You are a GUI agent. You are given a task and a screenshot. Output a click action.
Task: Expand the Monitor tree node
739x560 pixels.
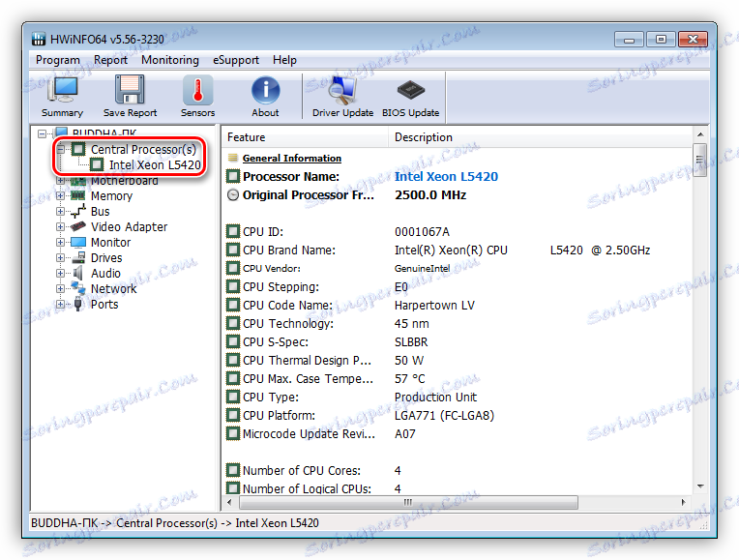point(60,243)
